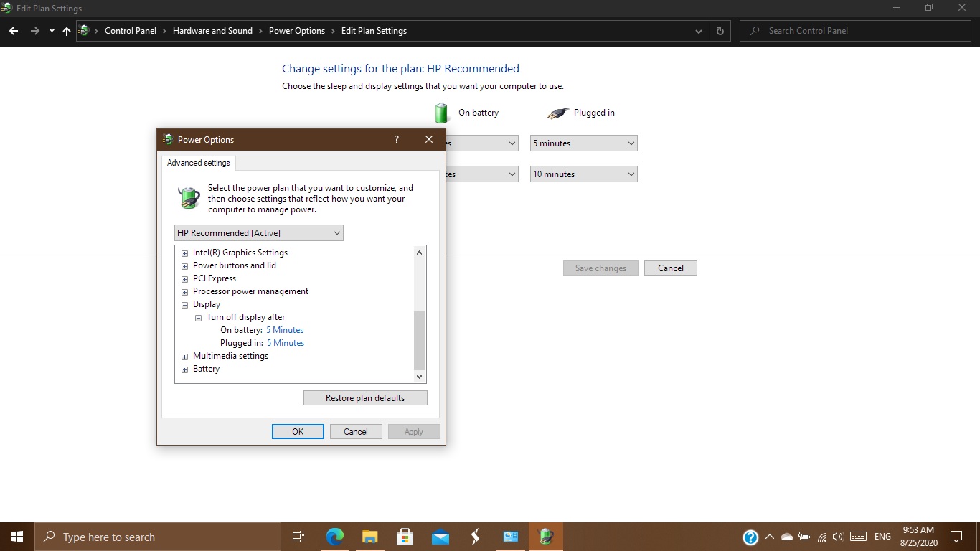Screen dimensions: 980x551
Task: Click the OneDrive cloud tray icon
Action: (787, 537)
